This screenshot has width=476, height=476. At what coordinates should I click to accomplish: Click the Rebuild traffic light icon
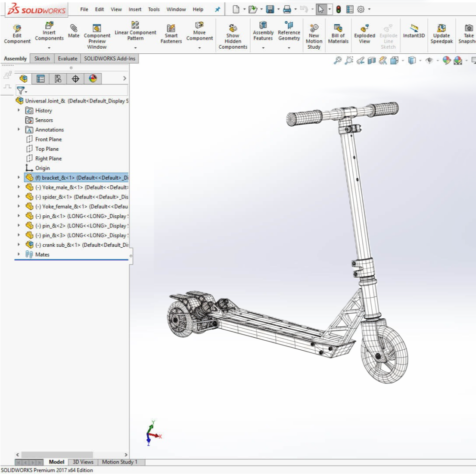(x=339, y=9)
